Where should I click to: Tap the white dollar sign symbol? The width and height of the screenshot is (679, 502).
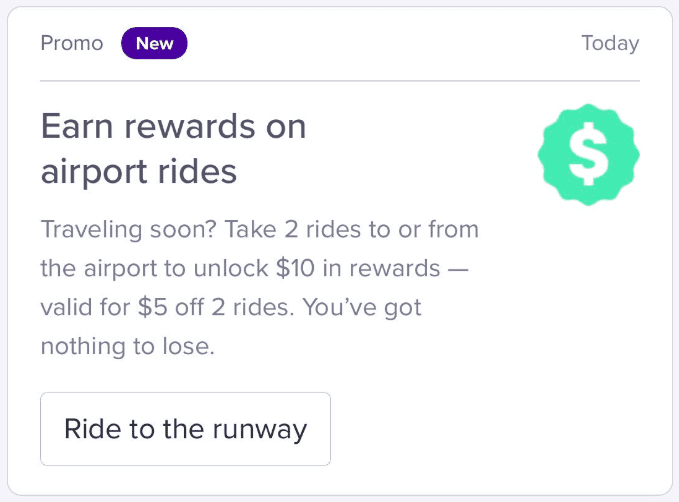pos(588,152)
